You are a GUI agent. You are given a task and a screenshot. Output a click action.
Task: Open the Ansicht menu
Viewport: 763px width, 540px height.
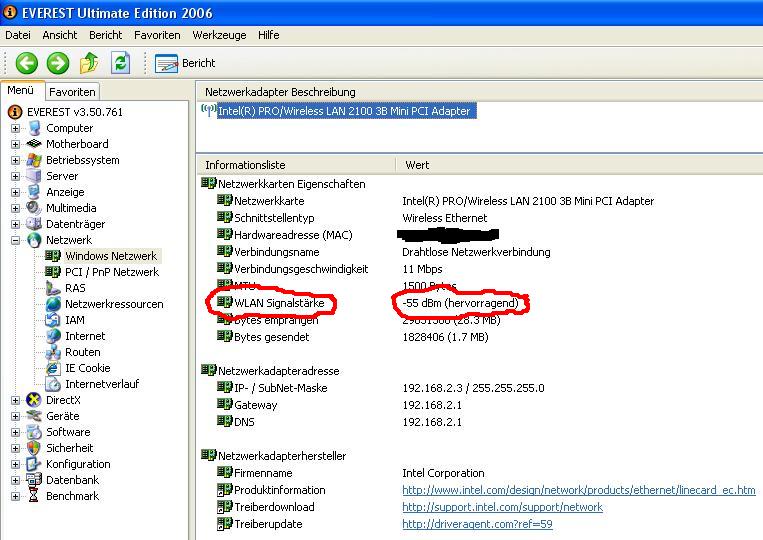[59, 35]
